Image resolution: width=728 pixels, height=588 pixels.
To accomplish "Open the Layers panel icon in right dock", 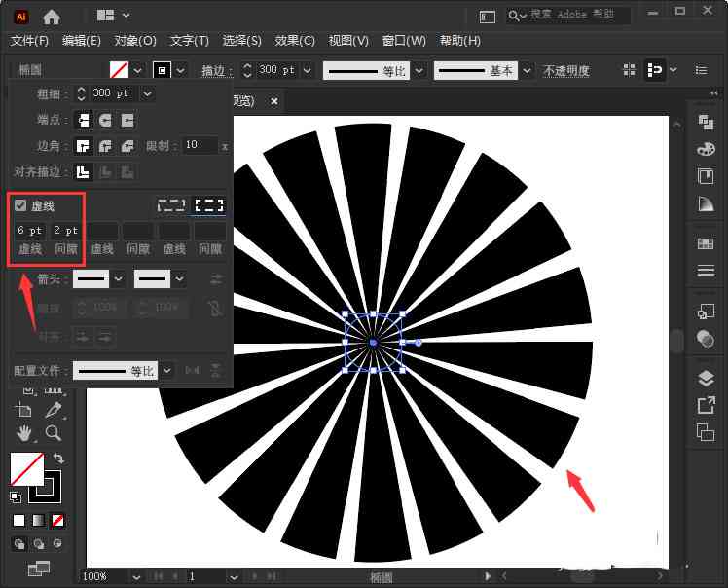I will (706, 378).
